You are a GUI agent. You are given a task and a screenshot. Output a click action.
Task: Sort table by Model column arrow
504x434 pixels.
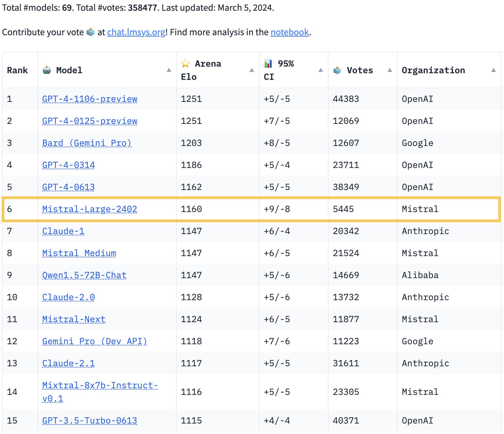pos(169,70)
